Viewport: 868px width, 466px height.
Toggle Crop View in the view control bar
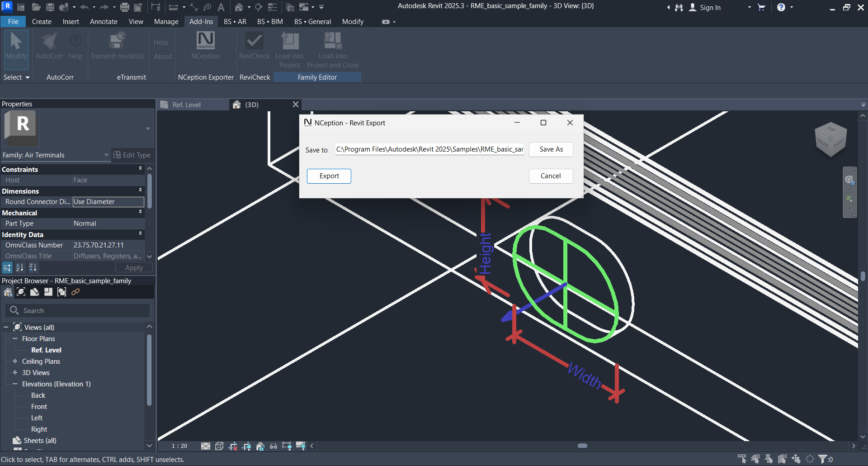[233, 446]
